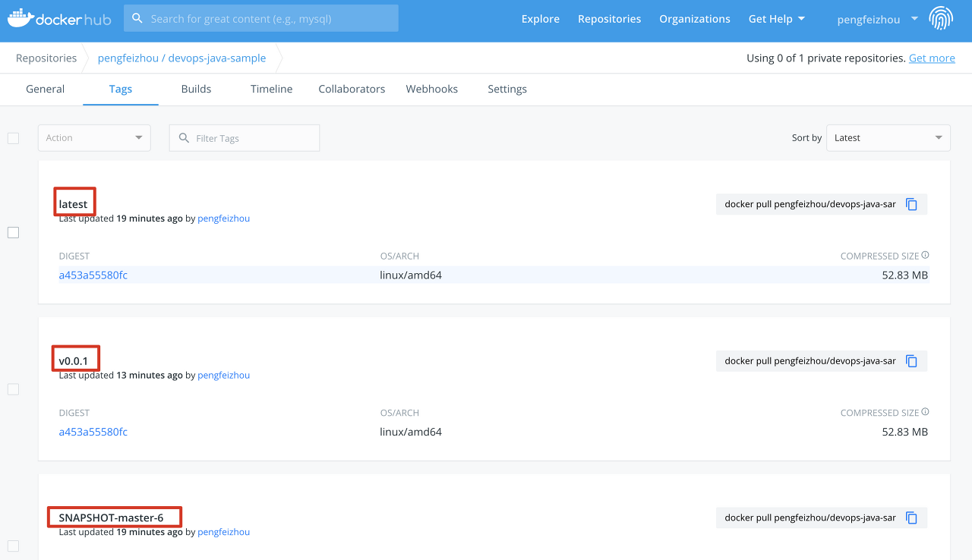
Task: Check the box for SNAPSHOT-master-6 tag
Action: tap(13, 546)
